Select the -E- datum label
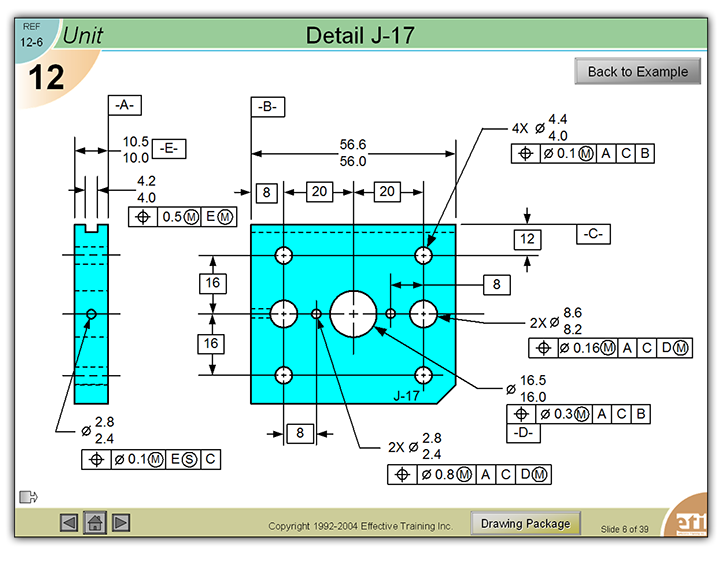 (169, 149)
